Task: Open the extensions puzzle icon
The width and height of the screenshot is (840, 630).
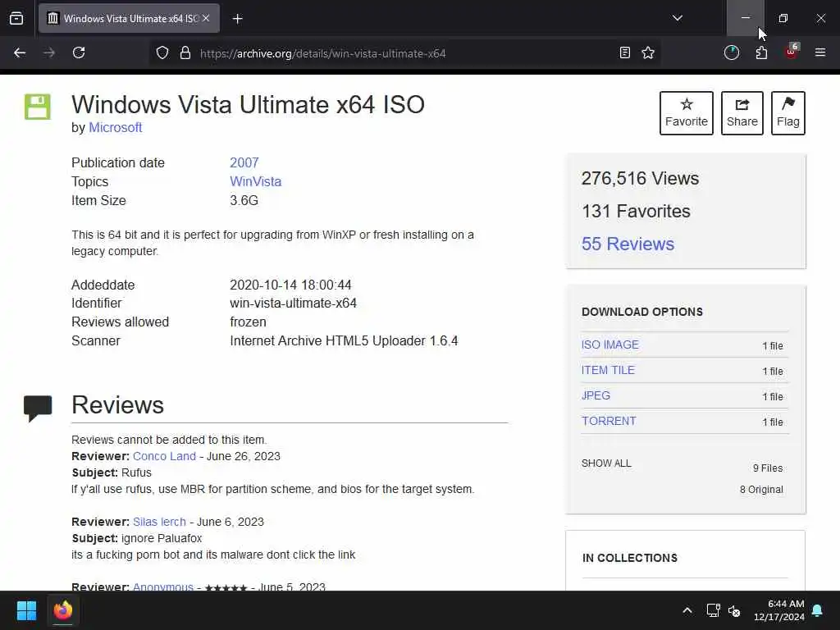Action: point(761,52)
